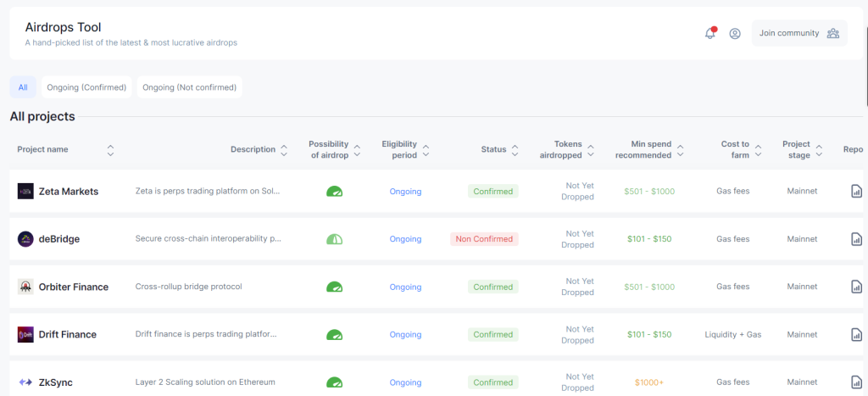Image resolution: width=868 pixels, height=396 pixels.
Task: Sort by Status column arrows
Action: (x=515, y=150)
